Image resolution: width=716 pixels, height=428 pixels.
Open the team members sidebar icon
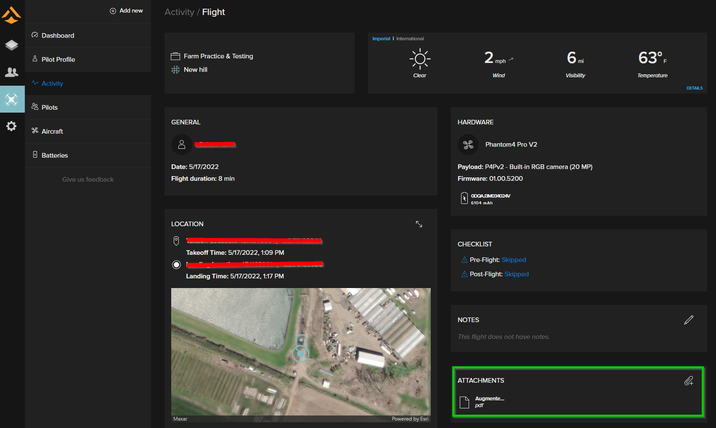point(11,72)
